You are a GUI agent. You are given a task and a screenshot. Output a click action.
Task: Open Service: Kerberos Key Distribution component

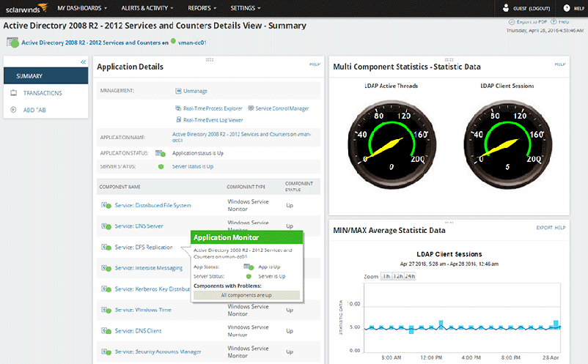pyautogui.click(x=152, y=289)
